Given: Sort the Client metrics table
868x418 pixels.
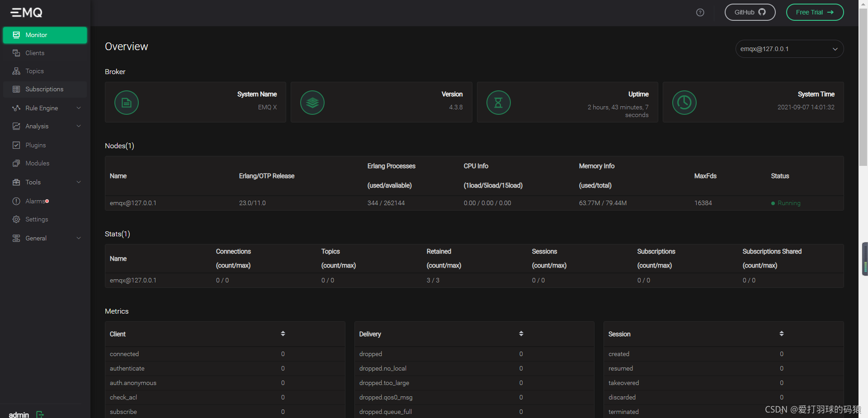Looking at the screenshot, I should 283,333.
